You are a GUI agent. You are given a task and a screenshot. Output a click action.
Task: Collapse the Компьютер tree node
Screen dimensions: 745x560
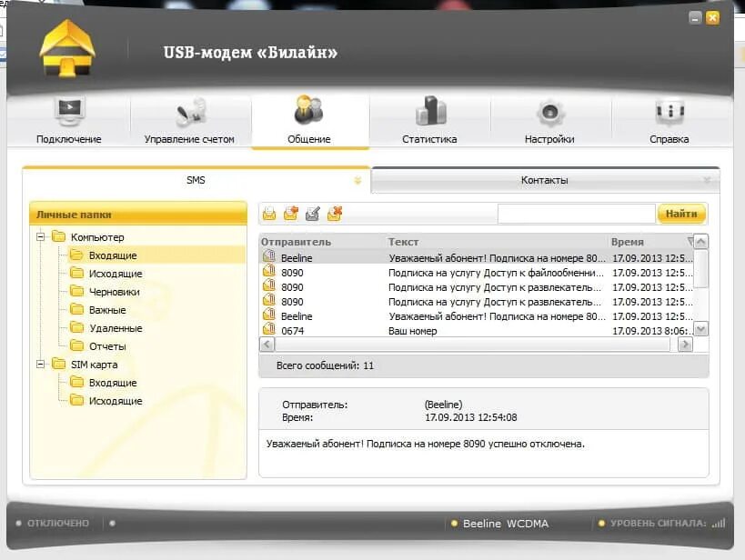coord(41,236)
